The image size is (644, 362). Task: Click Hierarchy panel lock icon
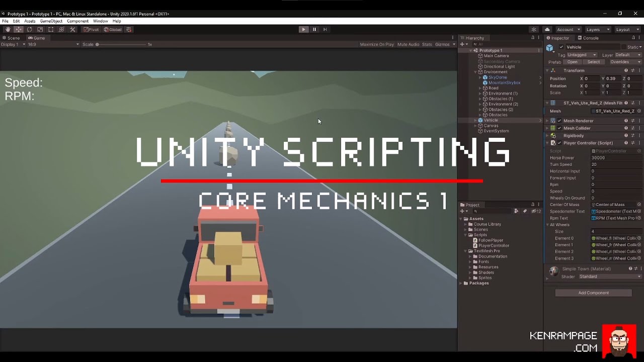coord(533,38)
